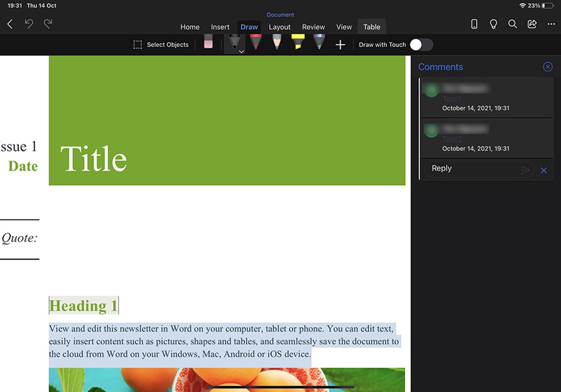Choose Select Objects lasso tool
561x392 pixels.
point(161,44)
